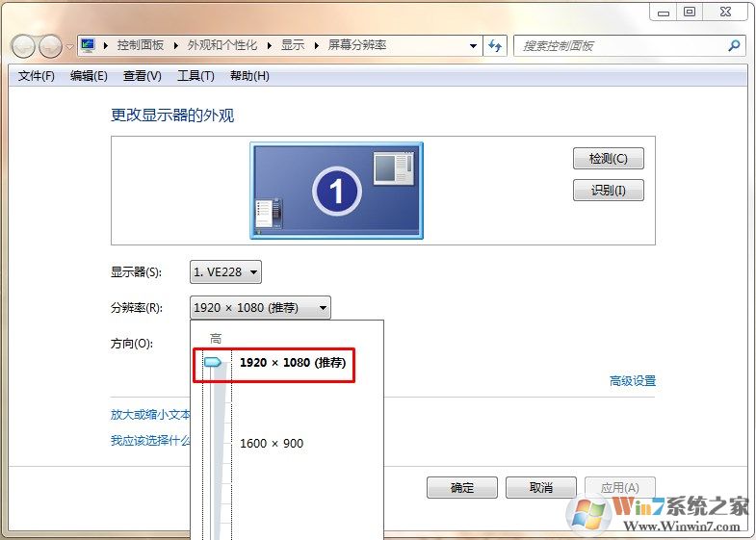Click the Control Panel computer icon in address bar
This screenshot has height=540, width=756.
coord(88,45)
